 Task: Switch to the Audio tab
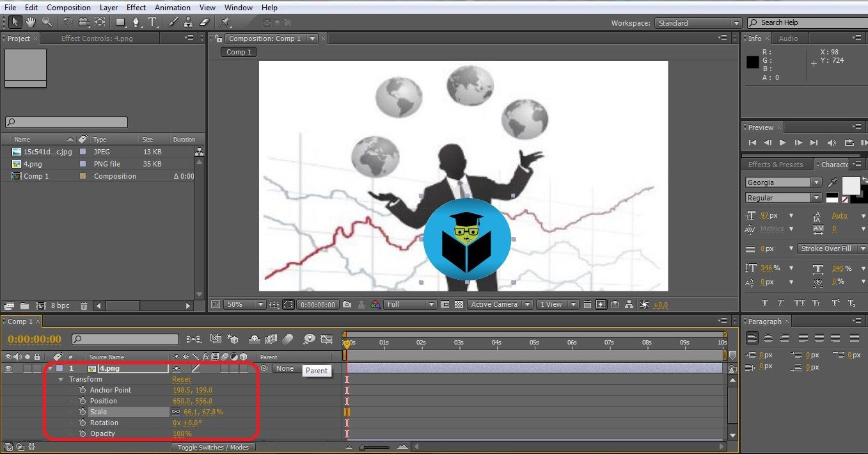[789, 38]
